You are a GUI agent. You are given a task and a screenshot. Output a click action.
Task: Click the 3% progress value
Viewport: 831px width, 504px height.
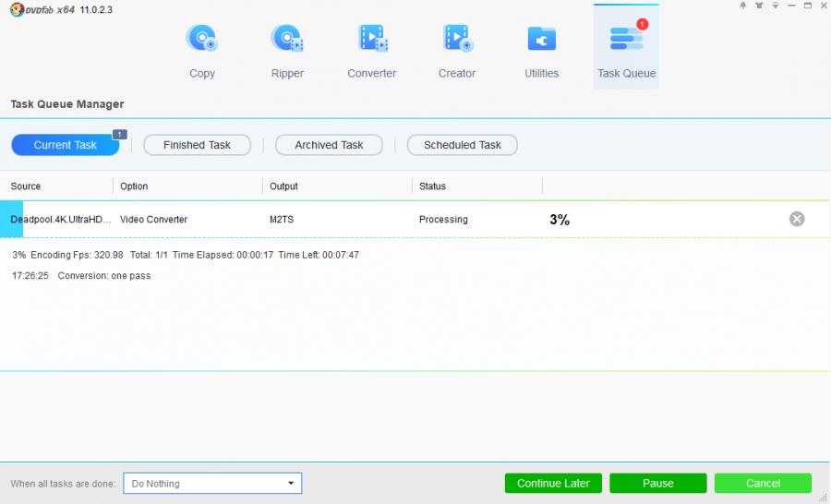(x=560, y=220)
